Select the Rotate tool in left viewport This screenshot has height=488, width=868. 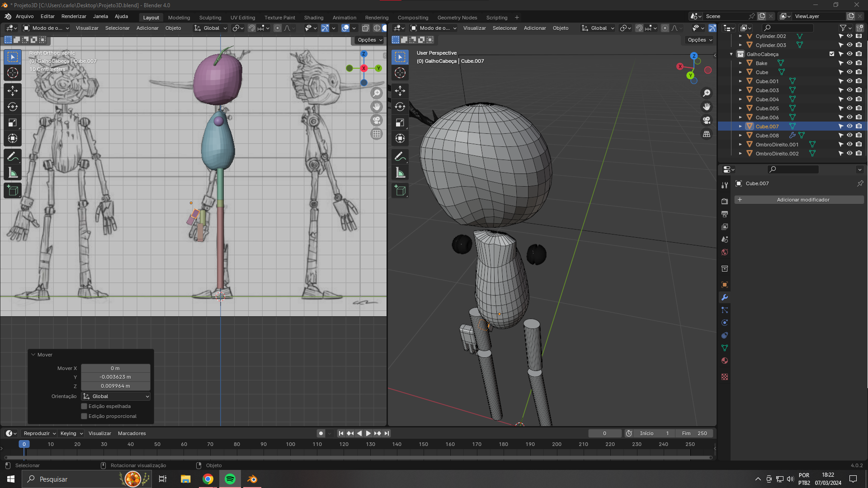13,107
